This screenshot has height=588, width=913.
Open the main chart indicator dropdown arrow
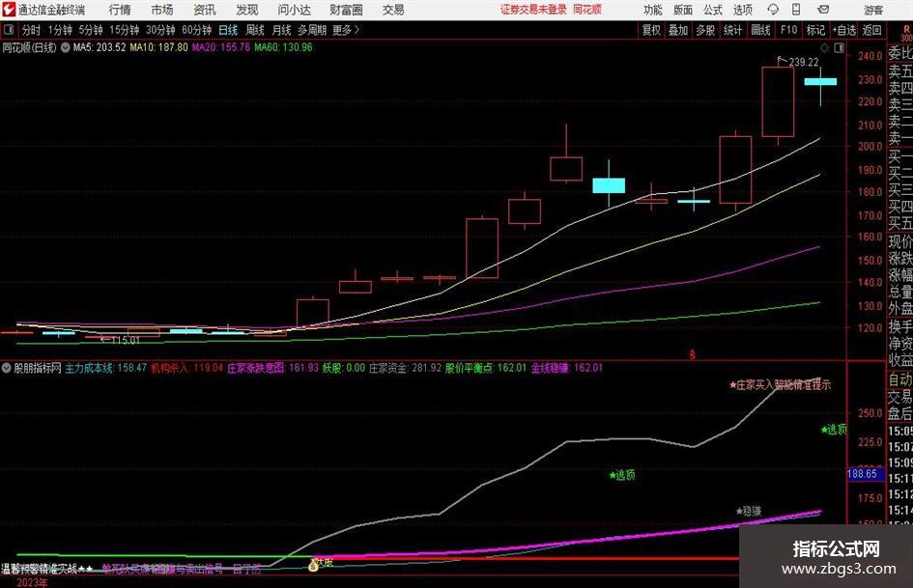[66, 47]
